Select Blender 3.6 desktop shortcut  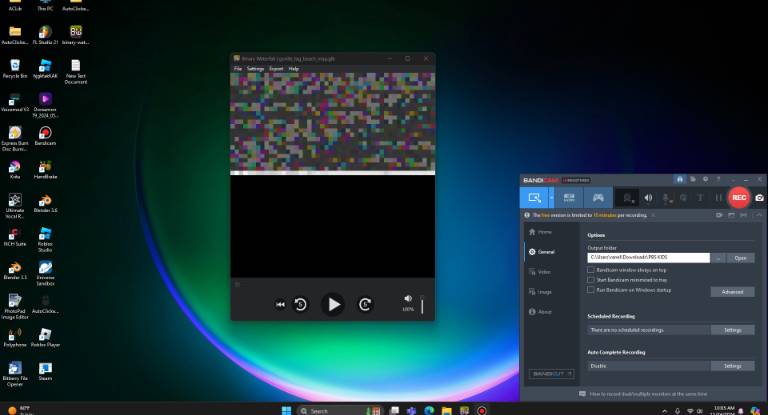click(x=45, y=203)
